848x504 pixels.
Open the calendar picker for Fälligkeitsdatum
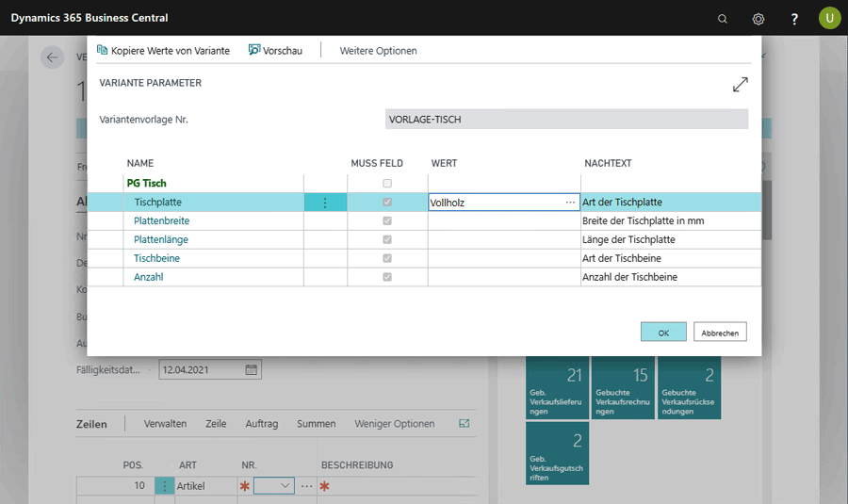(x=251, y=370)
